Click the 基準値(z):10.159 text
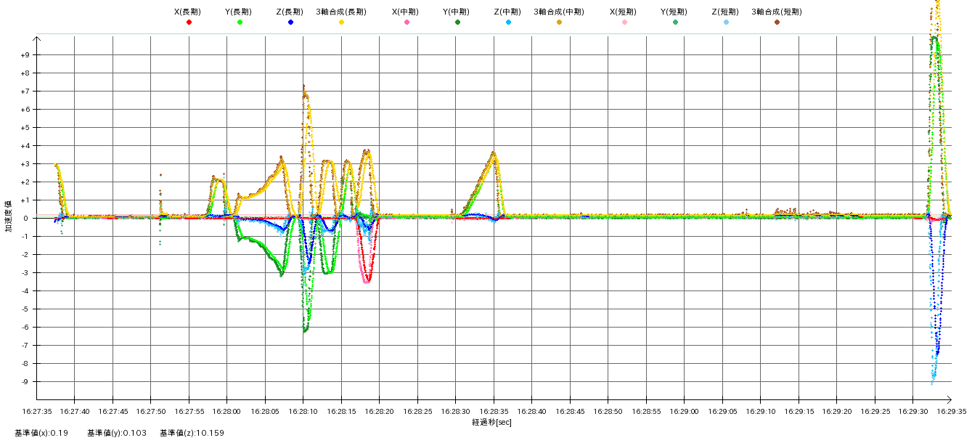The image size is (980, 443). (x=192, y=433)
